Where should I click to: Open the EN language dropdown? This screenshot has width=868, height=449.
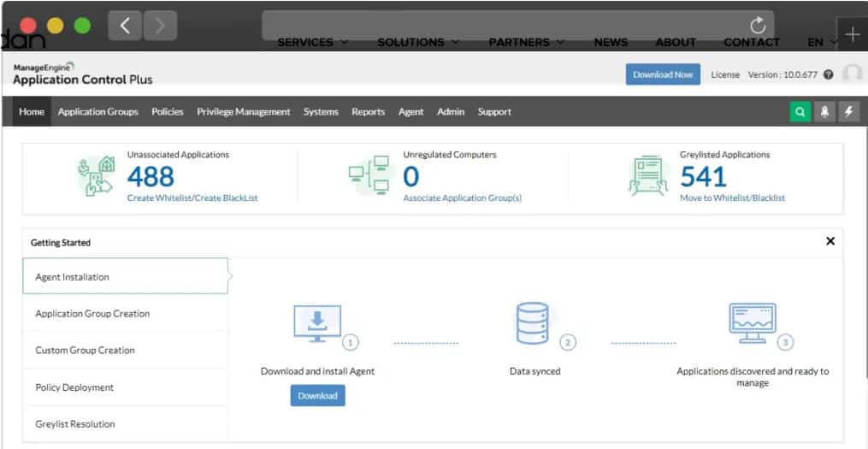pyautogui.click(x=821, y=42)
